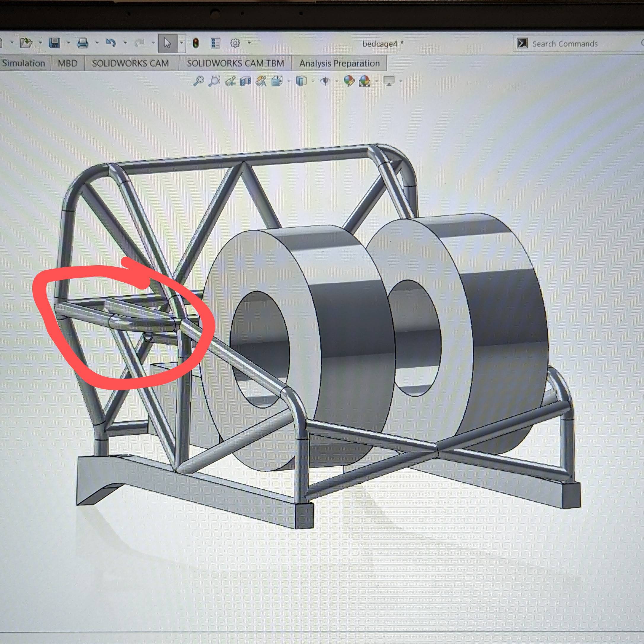Image resolution: width=644 pixels, height=644 pixels.
Task: Click the command prompt icon beside Search Commands
Action: tap(522, 43)
